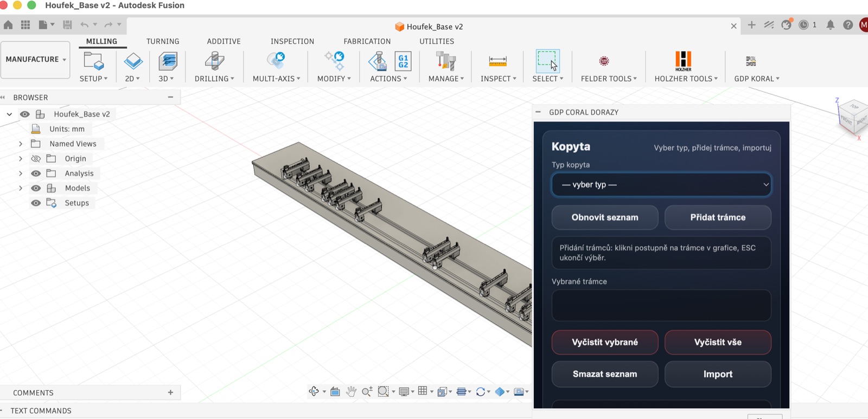Collapse the Houfek_Base v2 root node
The height and width of the screenshot is (419, 868).
point(9,114)
